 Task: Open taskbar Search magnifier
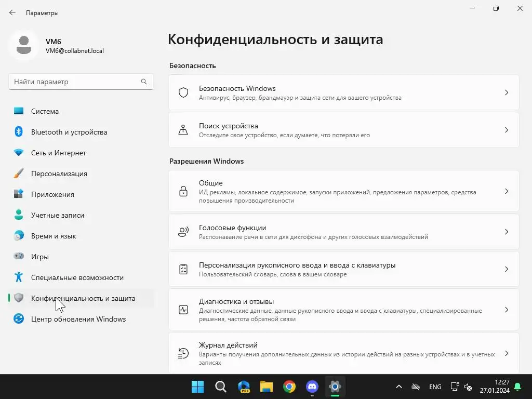(220, 387)
